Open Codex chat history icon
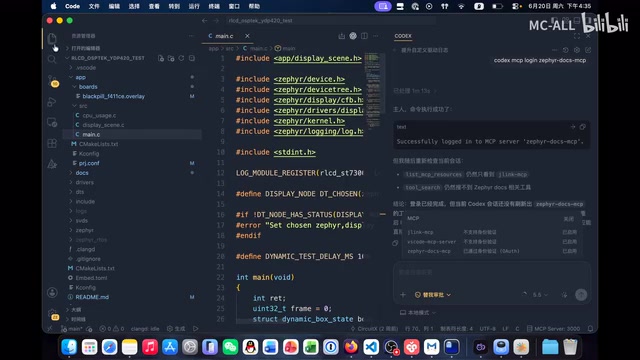Viewport: 640px width, 360px height. 565,50
